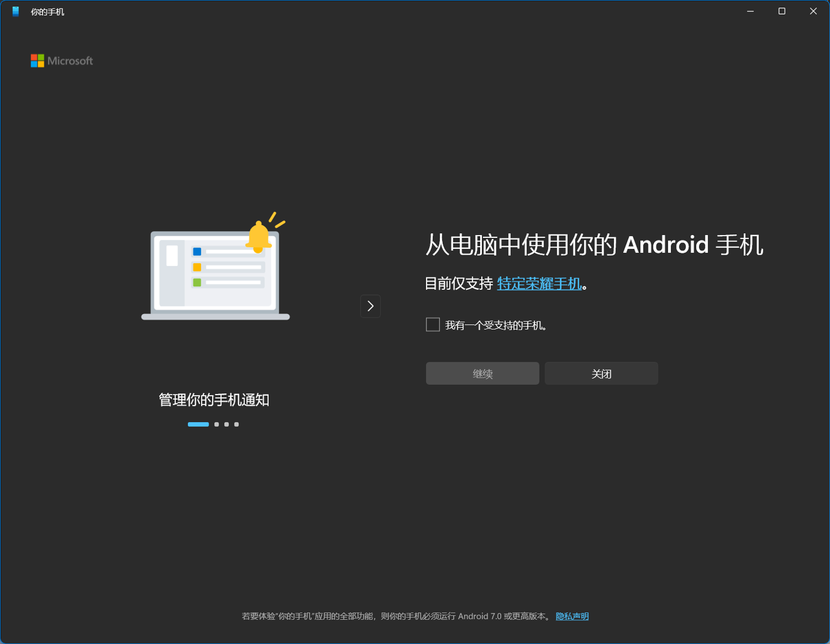Maximize the 你的手机 window
830x644 pixels.
782,11
